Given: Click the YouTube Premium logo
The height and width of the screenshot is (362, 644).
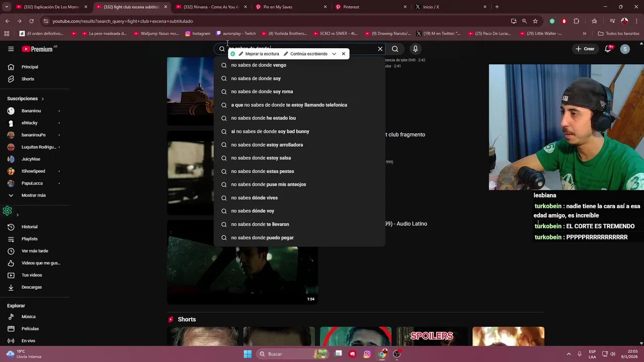Looking at the screenshot, I should pos(38,49).
